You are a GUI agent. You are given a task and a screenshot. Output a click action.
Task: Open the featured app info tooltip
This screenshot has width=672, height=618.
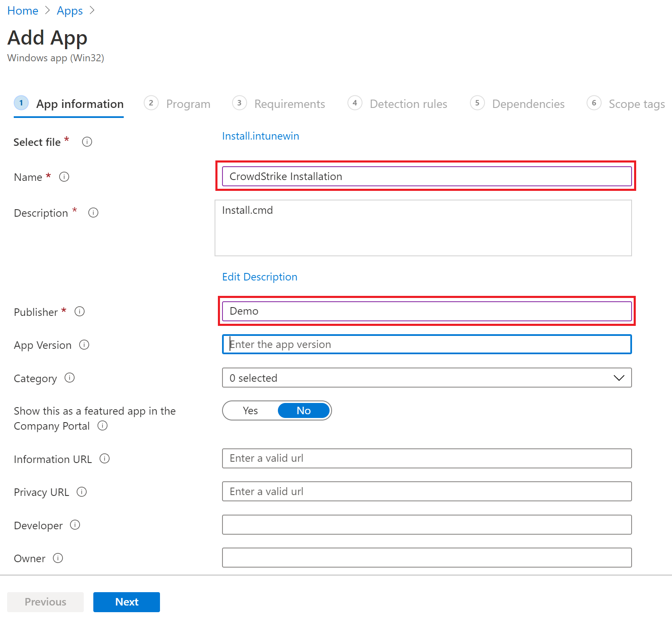tap(102, 426)
